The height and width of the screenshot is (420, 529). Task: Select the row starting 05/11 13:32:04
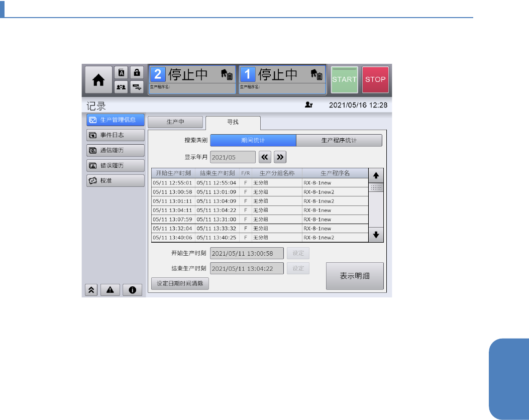(x=260, y=229)
